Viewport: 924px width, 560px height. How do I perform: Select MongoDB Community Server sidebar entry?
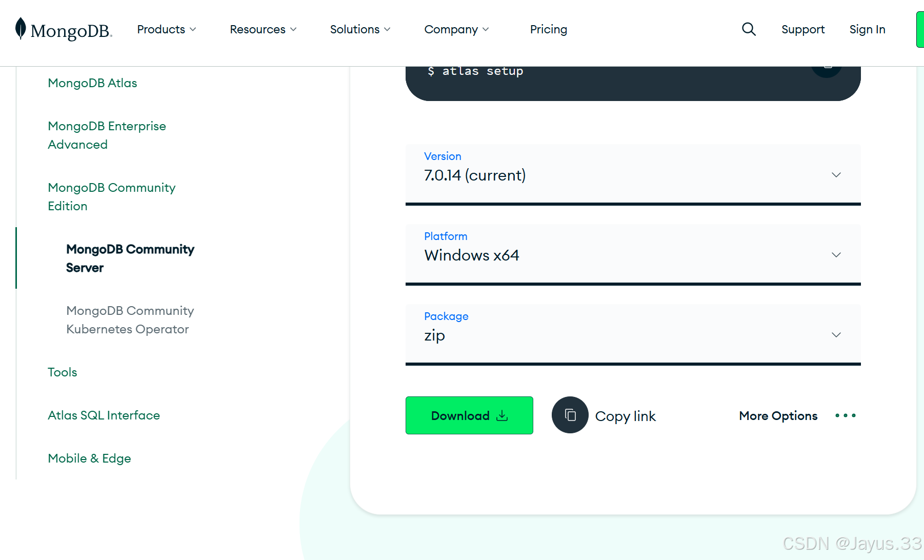(x=130, y=258)
